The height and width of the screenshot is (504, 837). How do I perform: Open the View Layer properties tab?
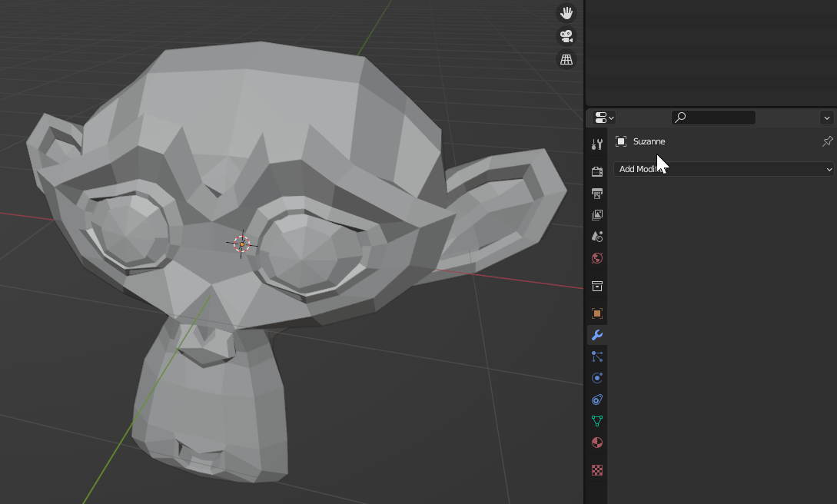click(x=596, y=215)
